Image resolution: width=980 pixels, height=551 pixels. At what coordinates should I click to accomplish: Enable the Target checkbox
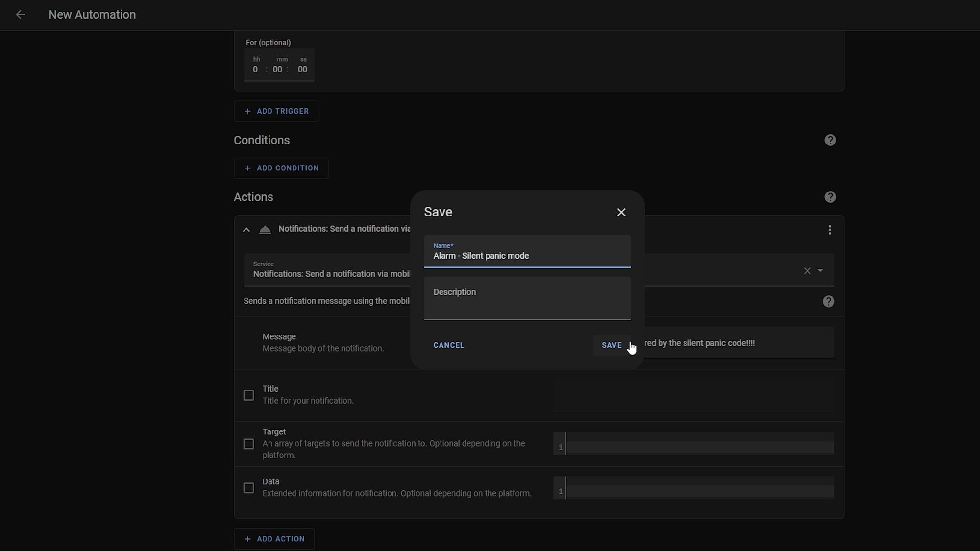(248, 444)
